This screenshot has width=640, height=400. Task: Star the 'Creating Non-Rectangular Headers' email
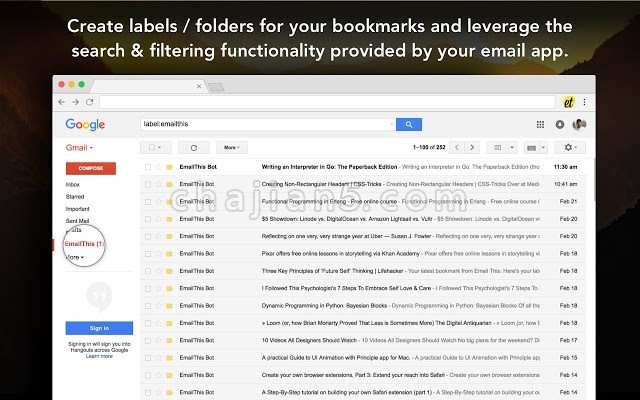coord(159,184)
